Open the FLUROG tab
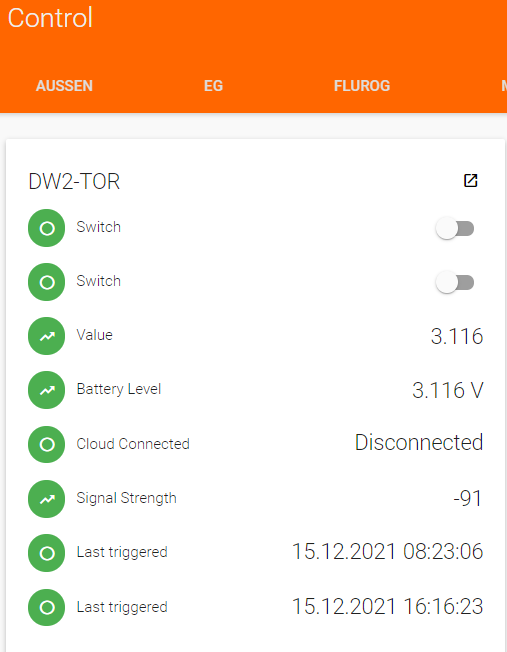Image resolution: width=507 pixels, height=652 pixels. coord(362,86)
